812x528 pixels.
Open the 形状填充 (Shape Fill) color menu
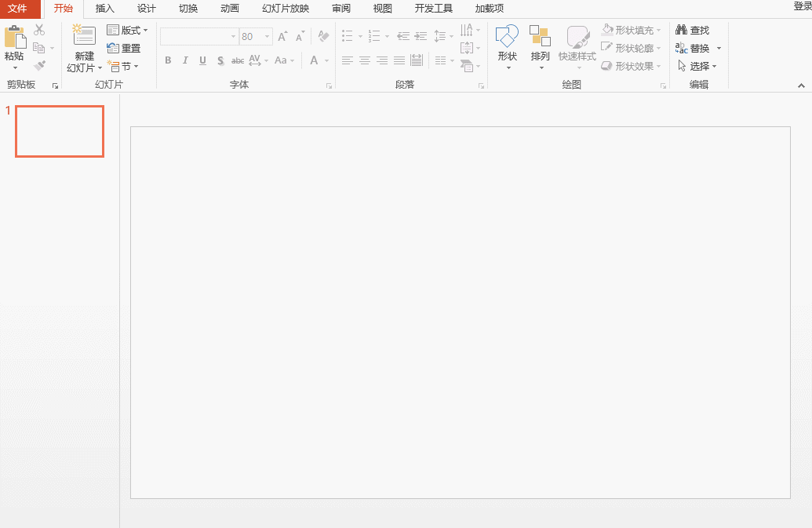pyautogui.click(x=632, y=30)
